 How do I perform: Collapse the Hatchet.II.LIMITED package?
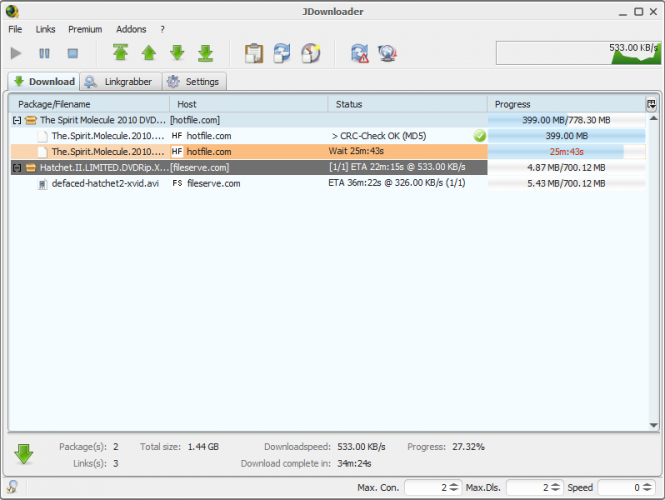pyautogui.click(x=17, y=168)
